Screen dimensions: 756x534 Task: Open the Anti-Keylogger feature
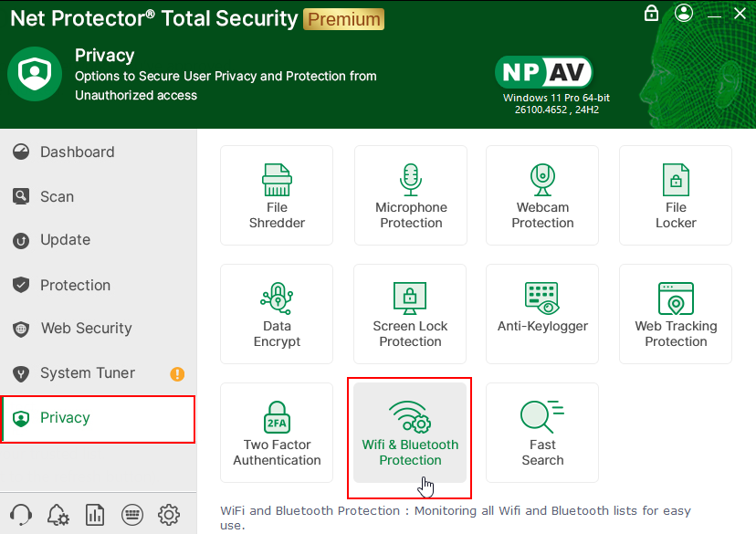click(542, 314)
